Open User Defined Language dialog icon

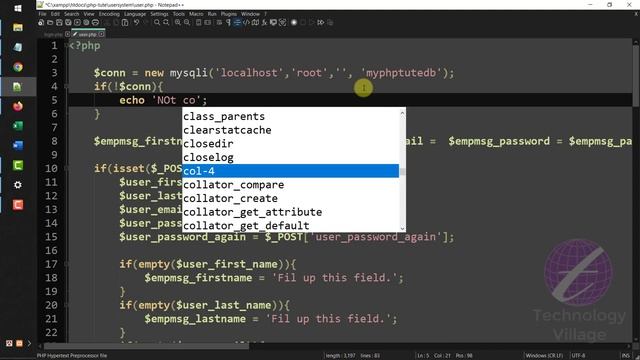[246, 22]
